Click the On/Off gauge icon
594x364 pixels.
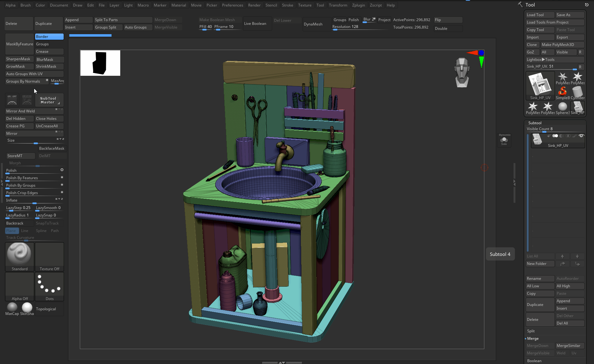click(x=12, y=100)
